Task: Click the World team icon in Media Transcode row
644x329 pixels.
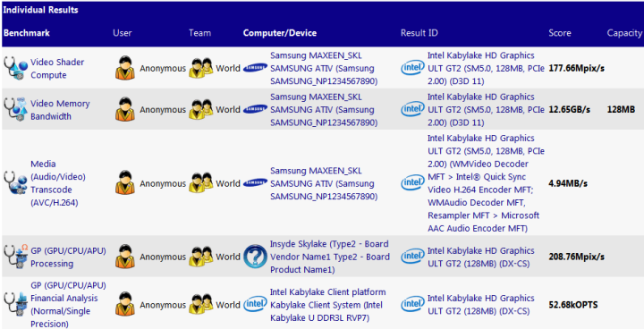Action: coord(201,183)
